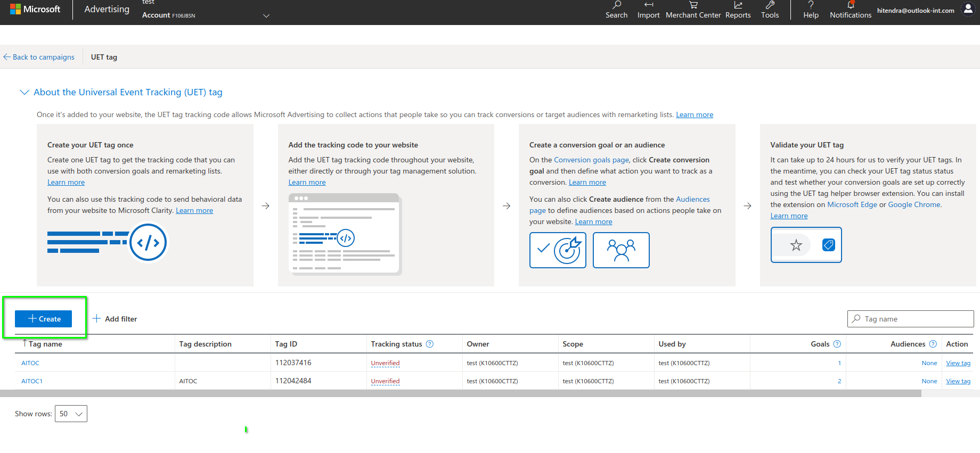Open the Conversion goals page link
Viewport: 980px width, 453px height.
pos(591,160)
